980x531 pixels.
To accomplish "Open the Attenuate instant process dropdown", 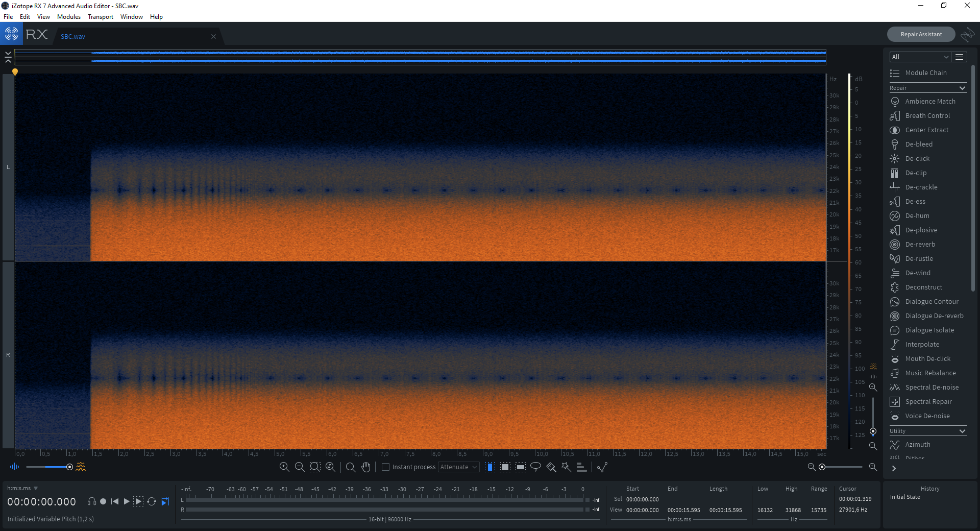I will point(458,467).
